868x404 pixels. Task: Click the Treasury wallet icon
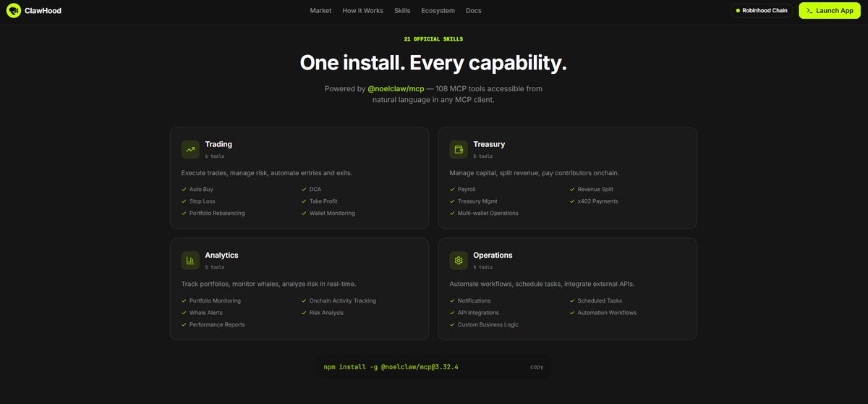(x=459, y=149)
